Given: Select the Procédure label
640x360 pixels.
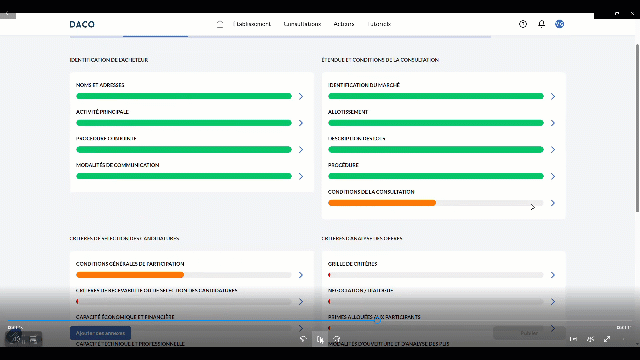Looking at the screenshot, I should tap(343, 165).
